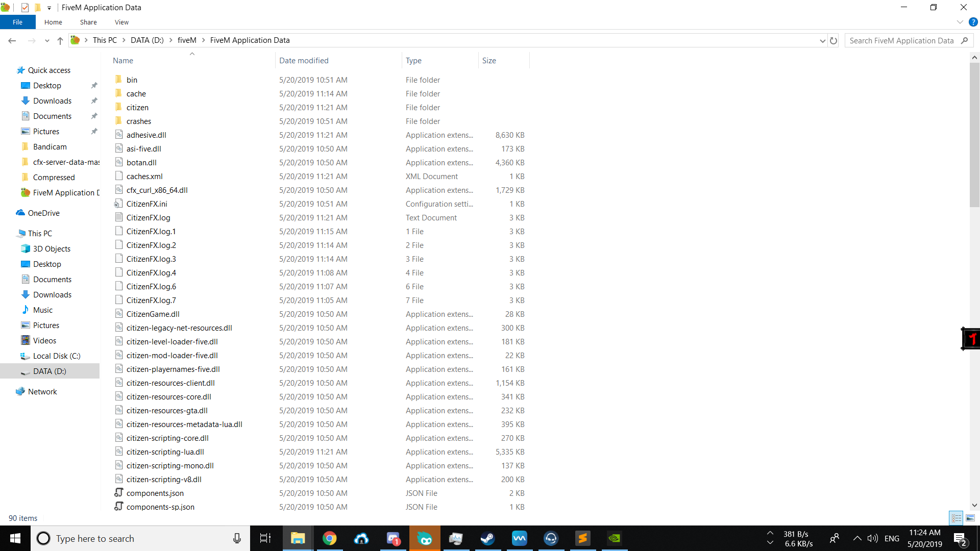Viewport: 980px width, 551px height.
Task: Open the File menu
Action: point(17,22)
